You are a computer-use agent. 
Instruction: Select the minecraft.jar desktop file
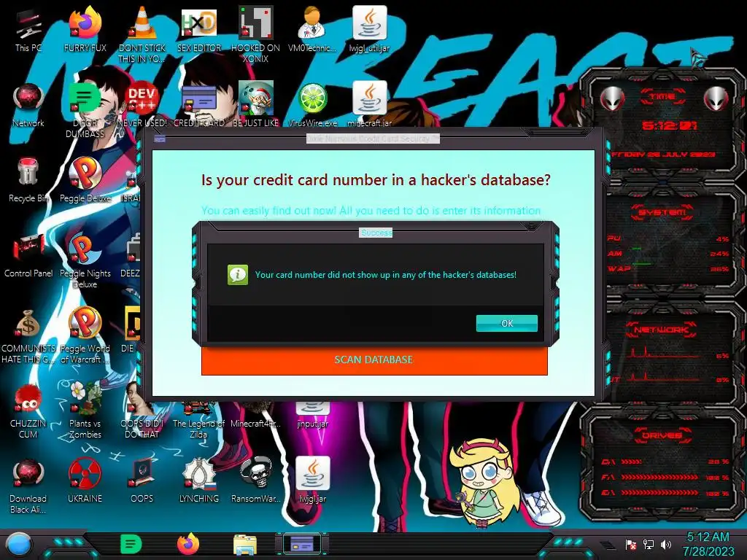pyautogui.click(x=370, y=105)
